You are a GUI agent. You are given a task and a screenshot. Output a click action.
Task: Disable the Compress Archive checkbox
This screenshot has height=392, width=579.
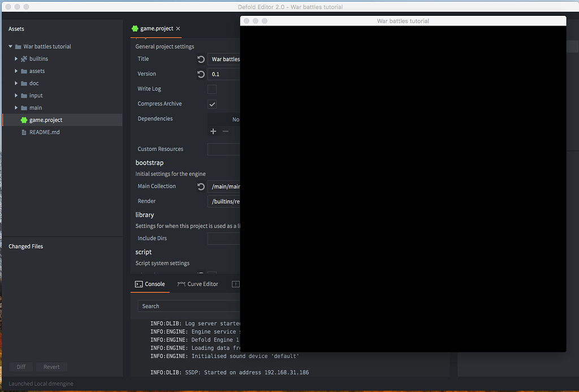tap(212, 104)
